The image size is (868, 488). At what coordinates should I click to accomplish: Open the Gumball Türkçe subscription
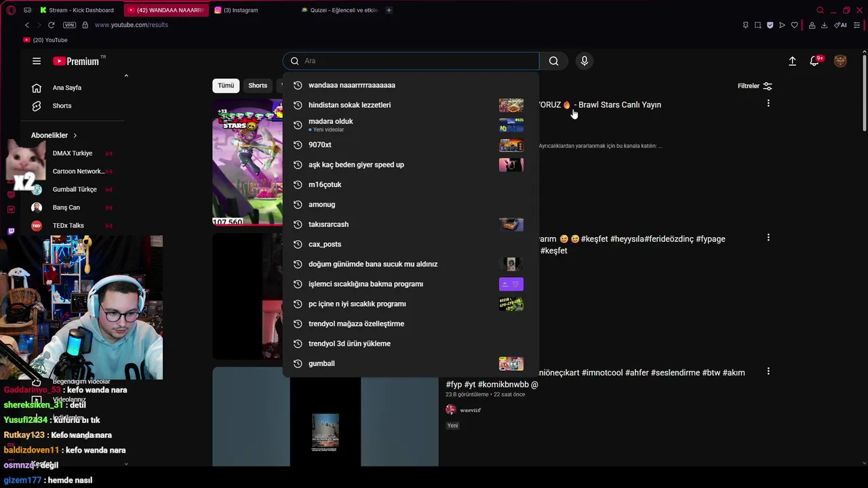tap(73, 189)
